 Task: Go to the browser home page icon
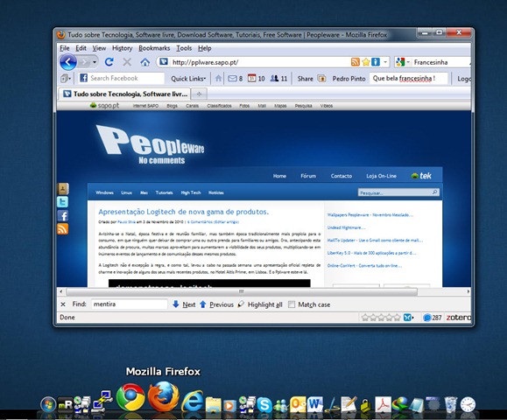click(x=144, y=62)
